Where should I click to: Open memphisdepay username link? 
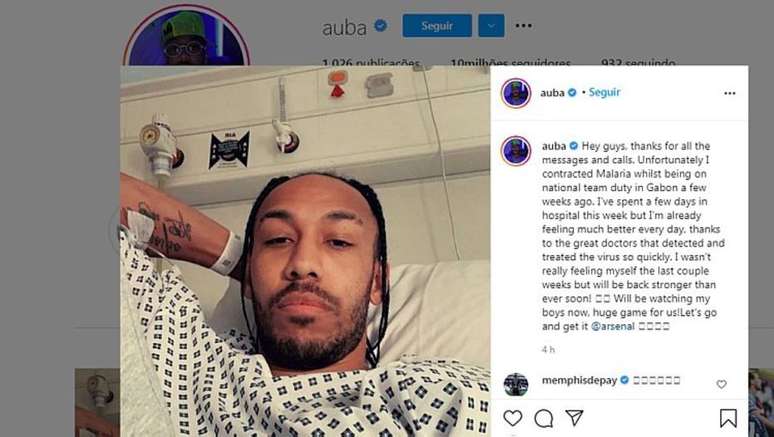tap(580, 380)
